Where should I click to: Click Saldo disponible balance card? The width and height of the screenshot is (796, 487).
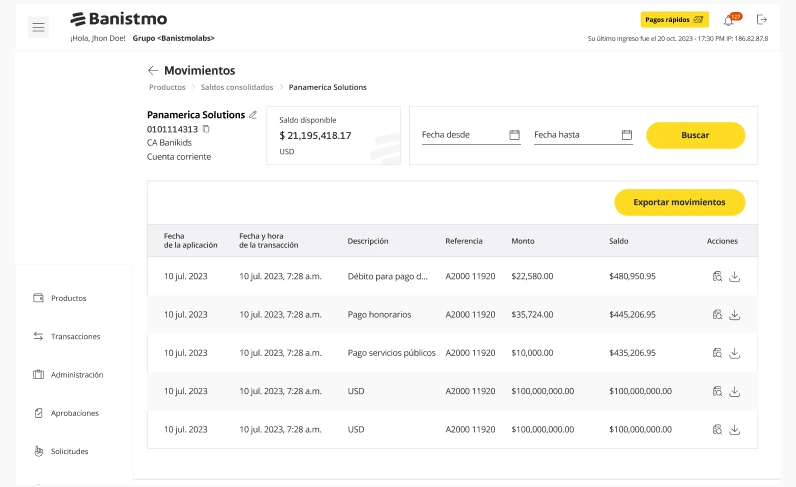pos(334,136)
